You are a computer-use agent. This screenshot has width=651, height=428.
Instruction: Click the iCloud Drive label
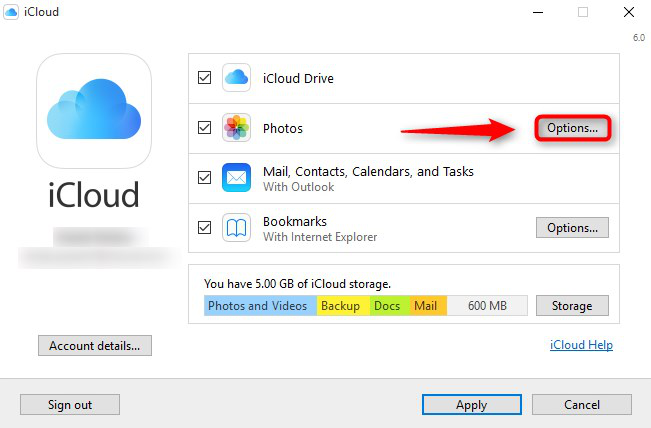coord(298,78)
